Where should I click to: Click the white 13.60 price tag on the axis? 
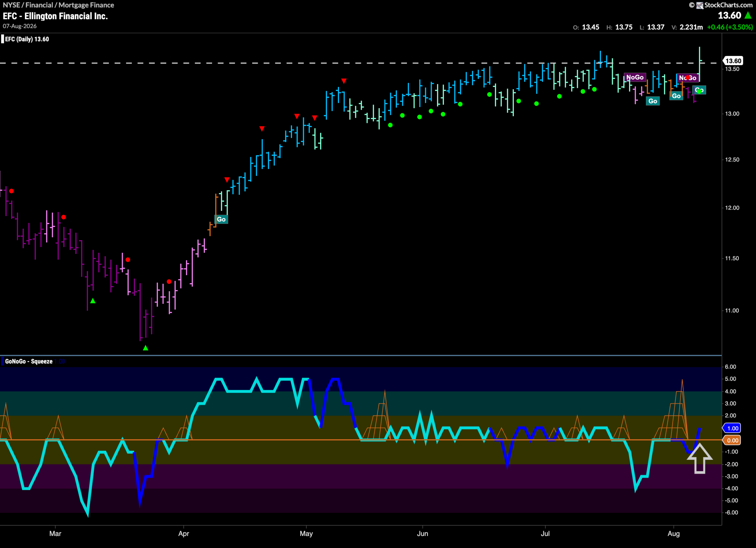733,61
